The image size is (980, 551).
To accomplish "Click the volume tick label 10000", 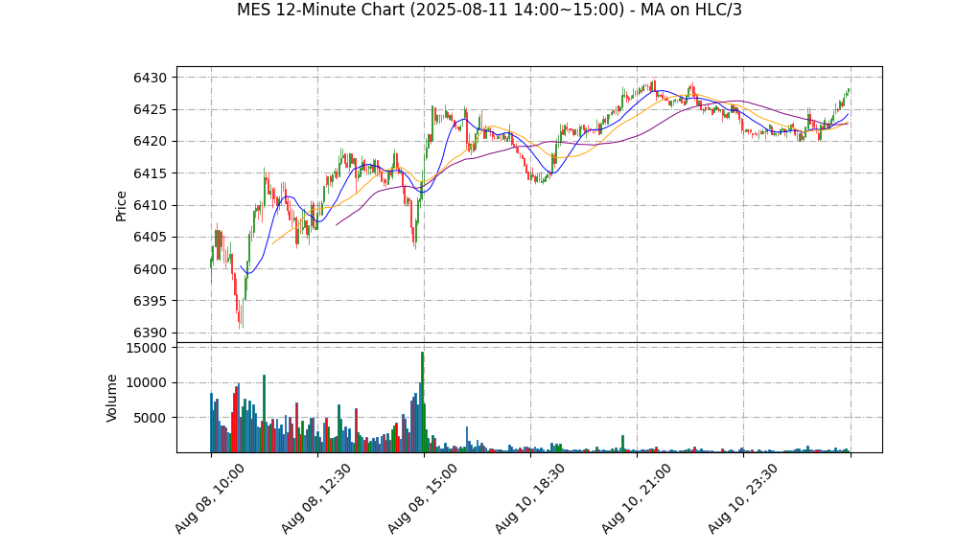I will tap(147, 383).
